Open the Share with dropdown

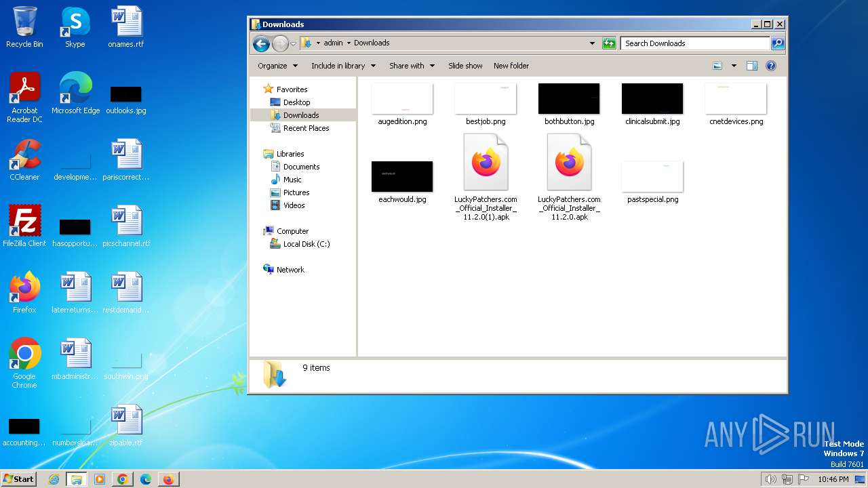coord(412,66)
